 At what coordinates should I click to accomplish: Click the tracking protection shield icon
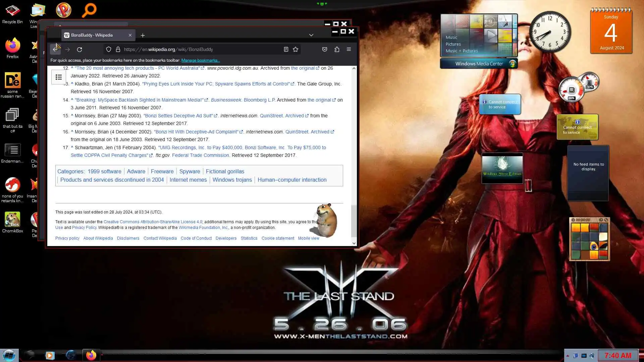pos(109,49)
